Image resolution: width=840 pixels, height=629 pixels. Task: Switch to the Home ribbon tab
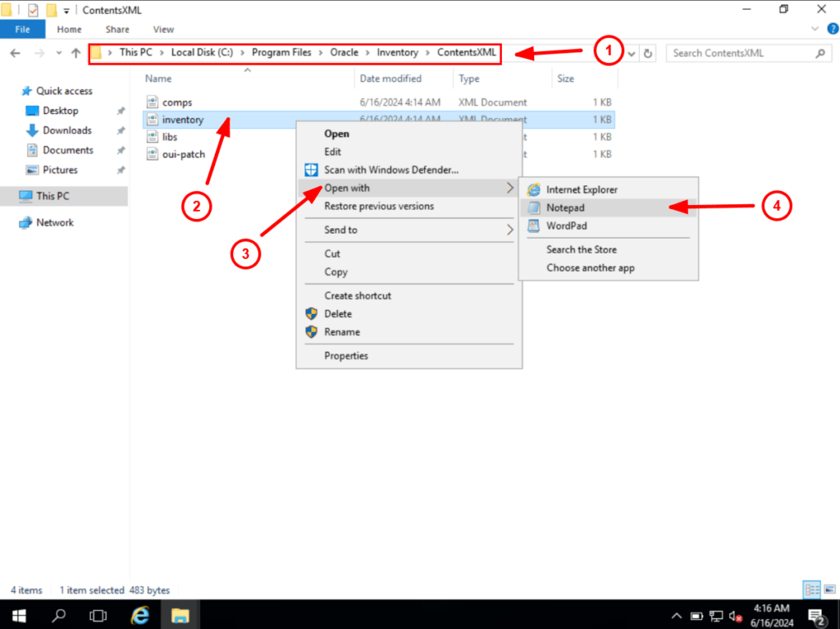coord(69,30)
